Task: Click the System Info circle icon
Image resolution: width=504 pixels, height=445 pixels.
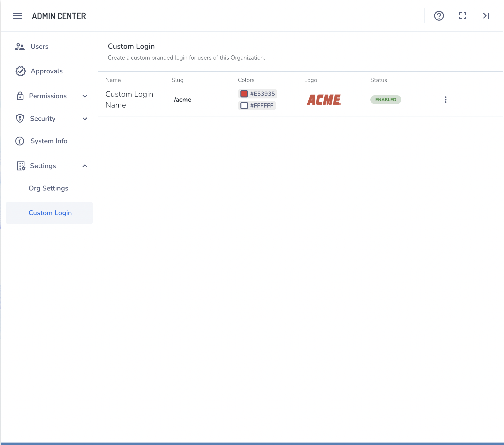Action: pos(20,141)
